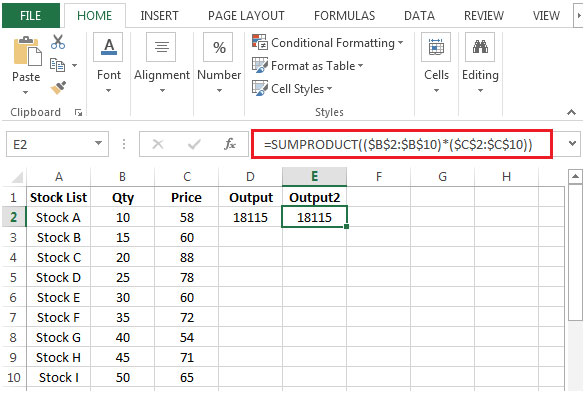Expand the Alignment group dropdown arrow

[162, 90]
